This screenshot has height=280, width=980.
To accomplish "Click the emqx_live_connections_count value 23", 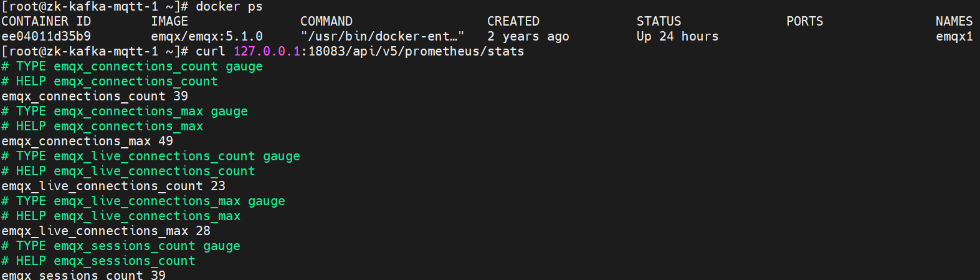I will [x=218, y=186].
